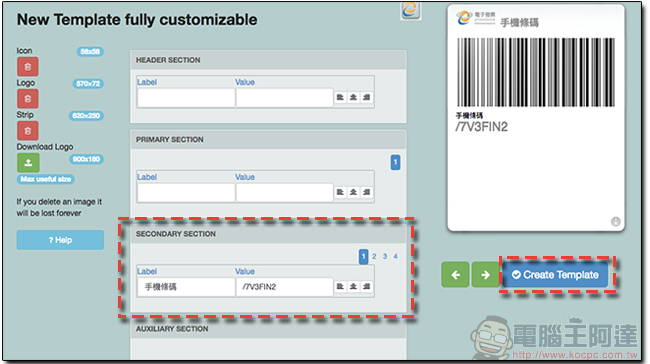Viewport: 650px width, 364px height.
Task: Align Header Section field right
Action: click(366, 97)
